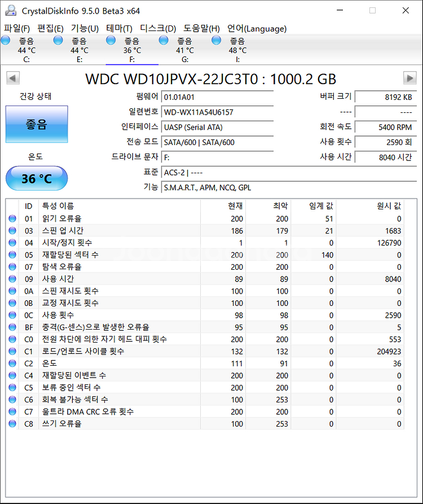Open the 언어(Language) menu
This screenshot has width=423, height=504.
click(x=257, y=29)
